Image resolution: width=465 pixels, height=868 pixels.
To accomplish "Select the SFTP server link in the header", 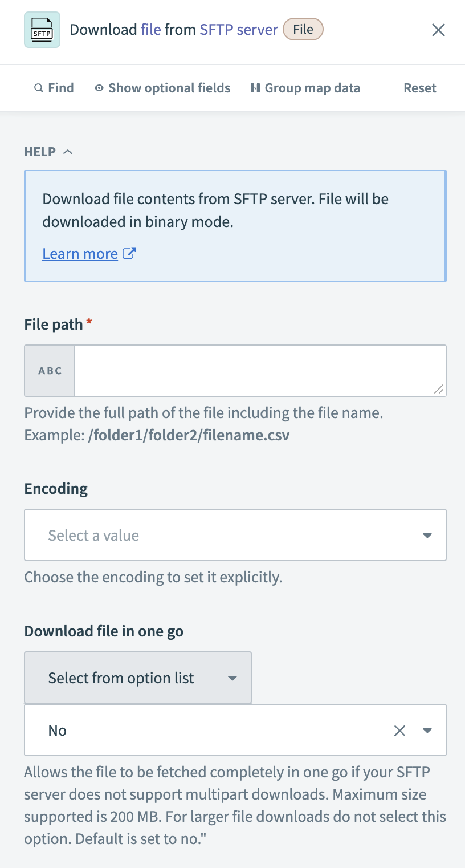I will click(x=239, y=29).
